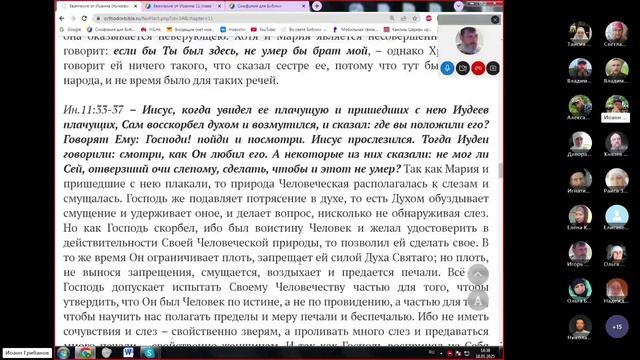Open Microsoft Word from the taskbar
Viewport: 640px width, 360px height.
tap(128, 353)
